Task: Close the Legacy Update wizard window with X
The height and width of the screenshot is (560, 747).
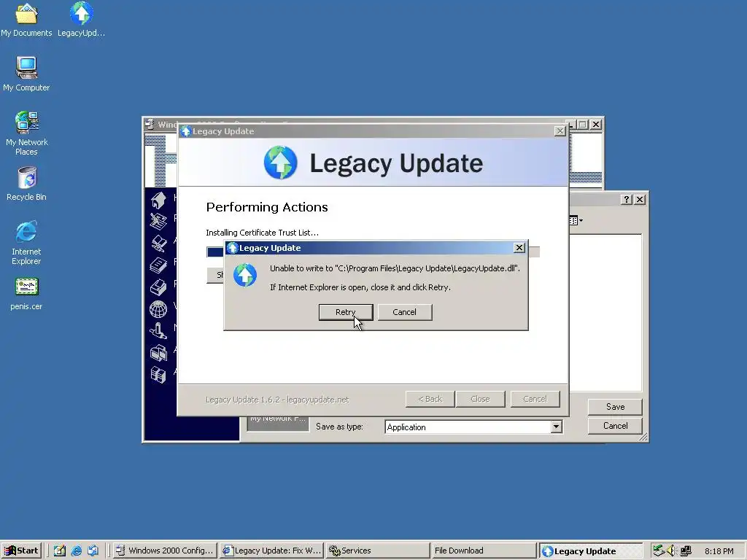Action: click(x=560, y=131)
